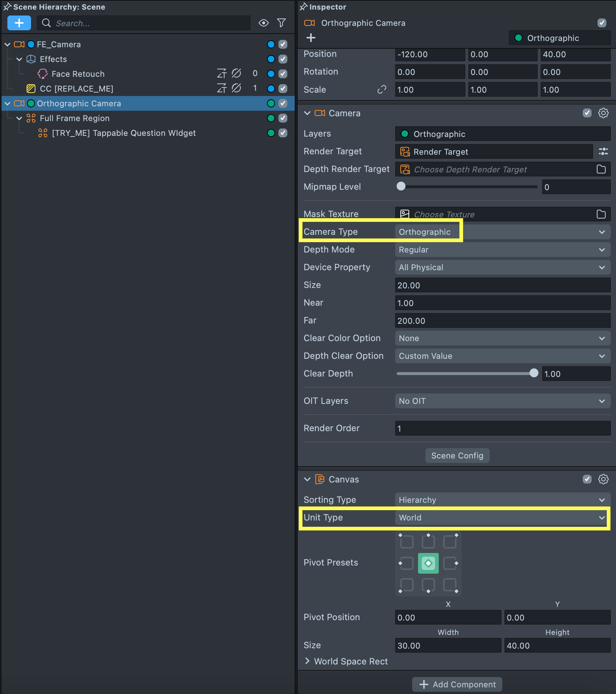Click the eye visibility icon in hierarchy toolbar

[263, 23]
